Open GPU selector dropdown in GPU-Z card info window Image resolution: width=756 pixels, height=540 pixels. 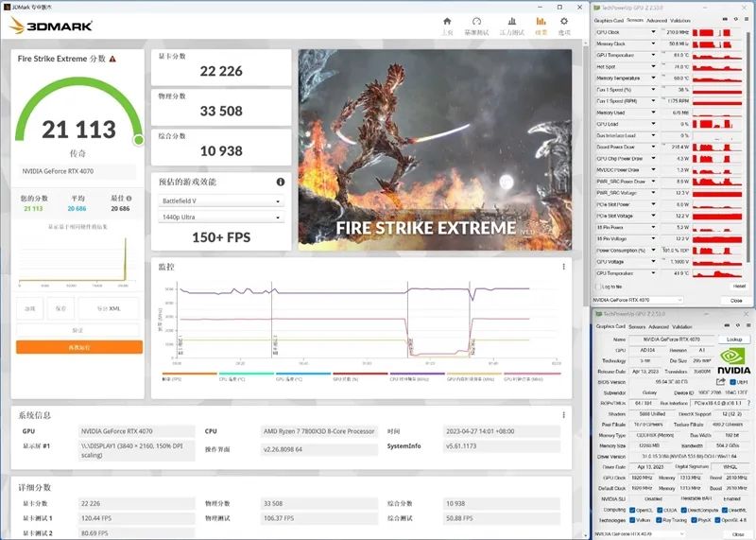click(x=640, y=533)
